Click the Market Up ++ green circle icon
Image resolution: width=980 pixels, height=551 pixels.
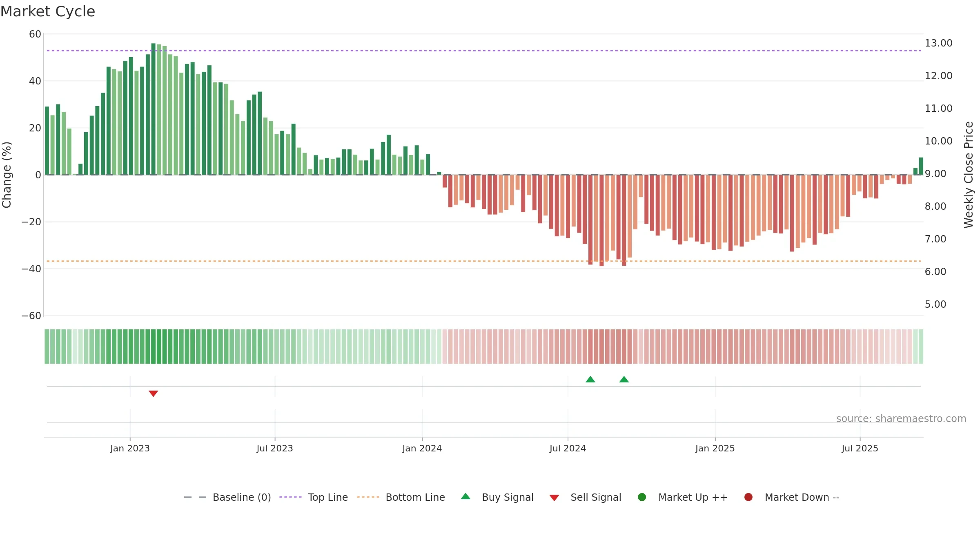click(x=642, y=497)
